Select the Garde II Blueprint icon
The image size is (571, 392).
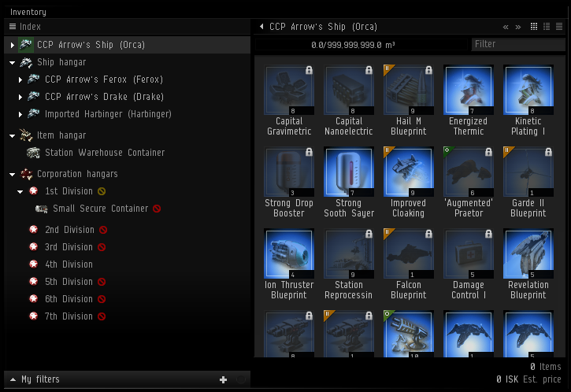coord(528,172)
